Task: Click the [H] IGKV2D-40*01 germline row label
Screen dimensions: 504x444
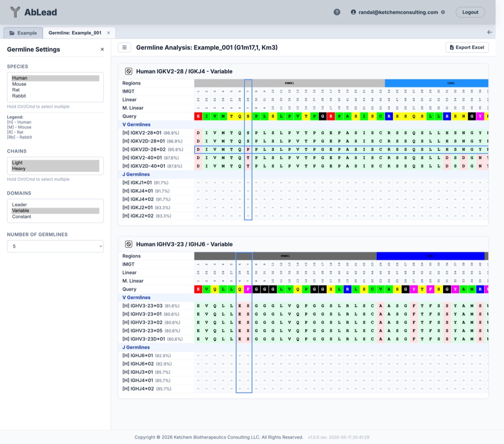Action: click(152, 166)
